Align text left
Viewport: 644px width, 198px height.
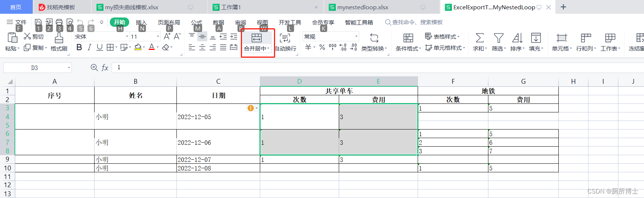click(x=192, y=47)
